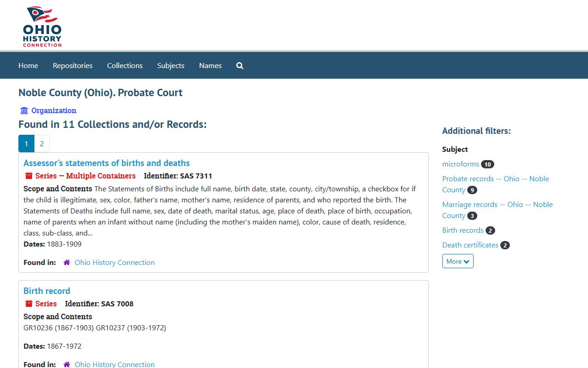
Task: Click the microforms count badge 10
Action: tap(487, 164)
